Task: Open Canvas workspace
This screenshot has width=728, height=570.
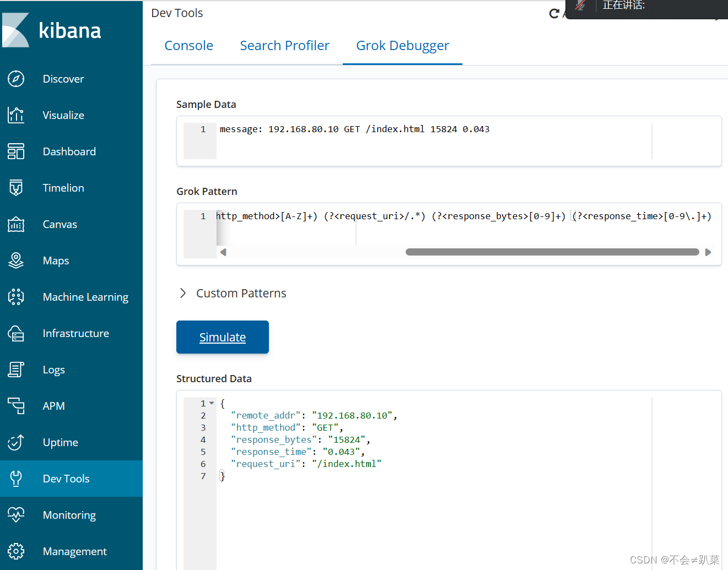Action: point(72,224)
